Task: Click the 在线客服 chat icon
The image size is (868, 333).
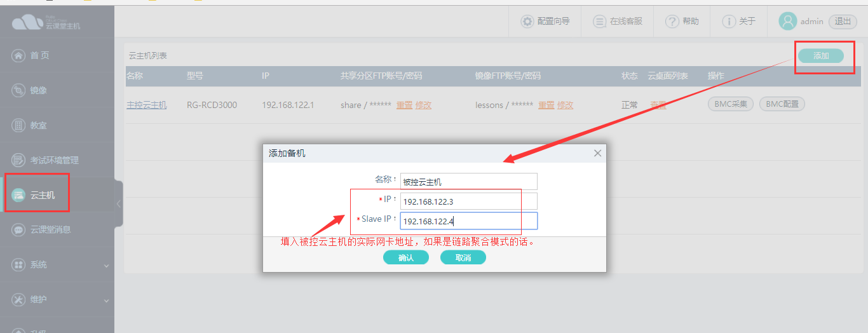Action: (x=599, y=22)
